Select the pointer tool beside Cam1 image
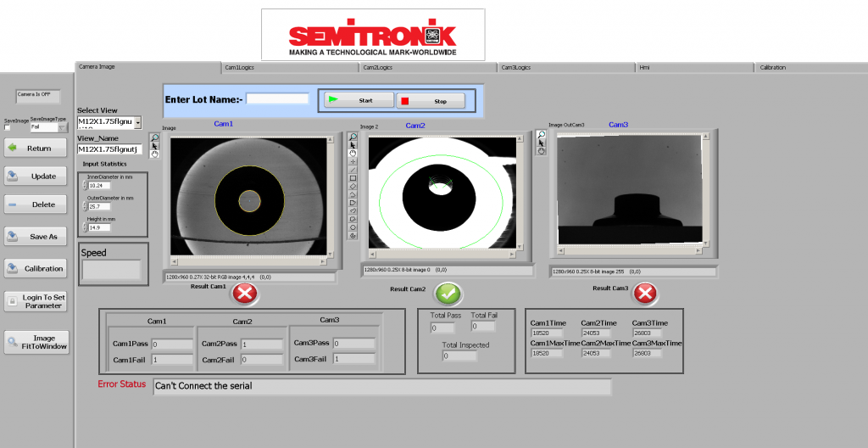Viewport: 868px width, 448px height. click(x=154, y=145)
